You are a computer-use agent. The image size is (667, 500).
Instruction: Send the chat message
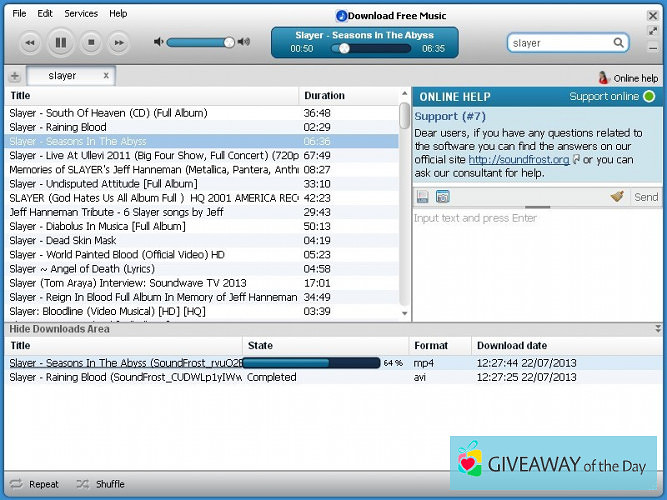[x=646, y=197]
